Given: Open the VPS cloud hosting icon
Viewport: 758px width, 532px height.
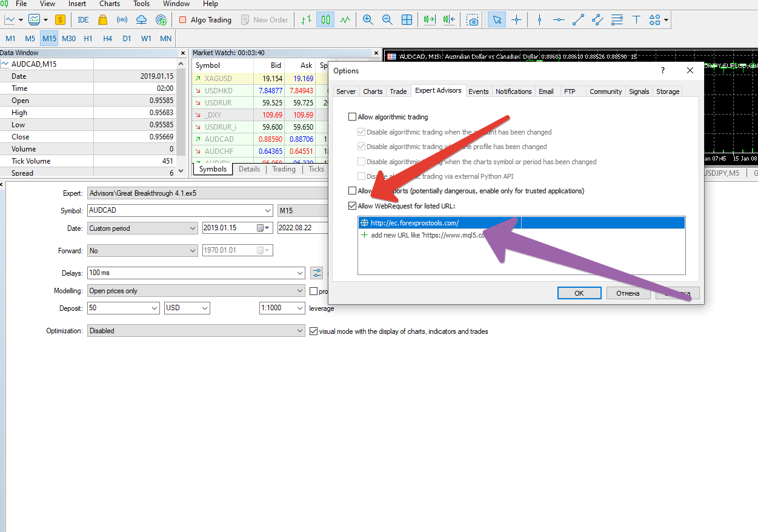Looking at the screenshot, I should pos(141,19).
